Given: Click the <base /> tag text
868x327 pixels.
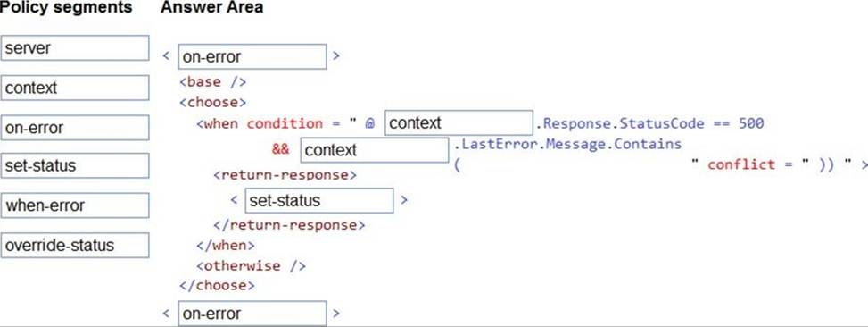Looking at the screenshot, I should pos(212,82).
